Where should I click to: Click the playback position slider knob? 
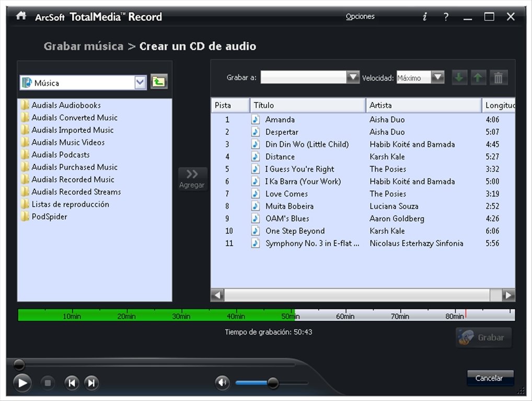click(19, 365)
